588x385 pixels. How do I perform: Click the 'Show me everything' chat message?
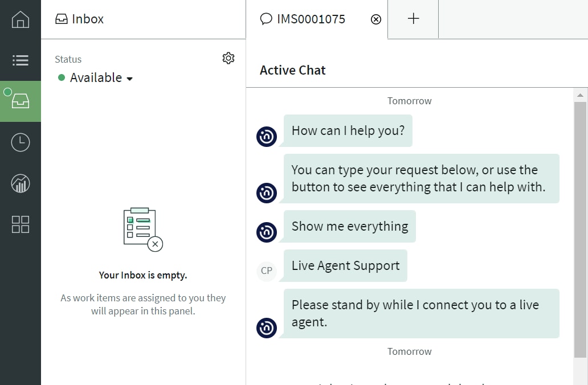349,226
